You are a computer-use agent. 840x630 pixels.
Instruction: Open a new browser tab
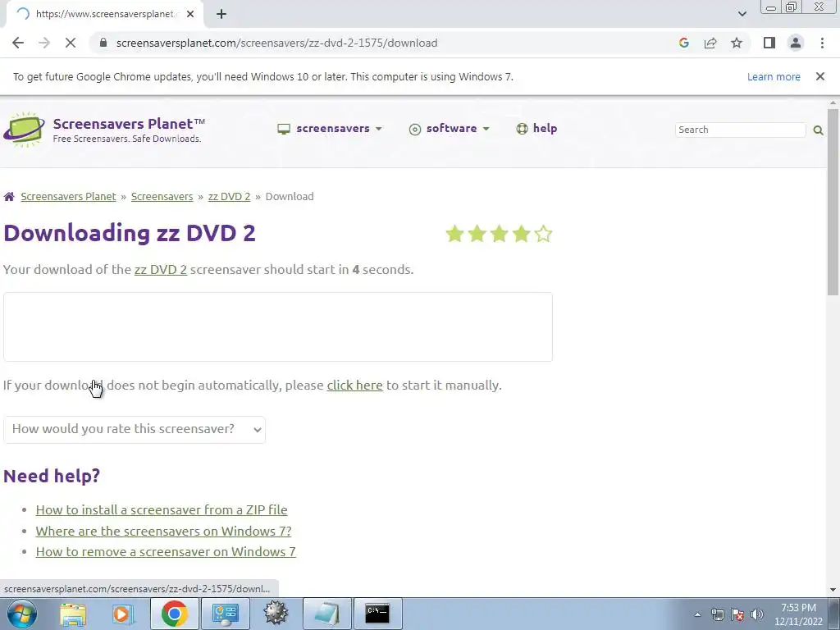pos(221,14)
